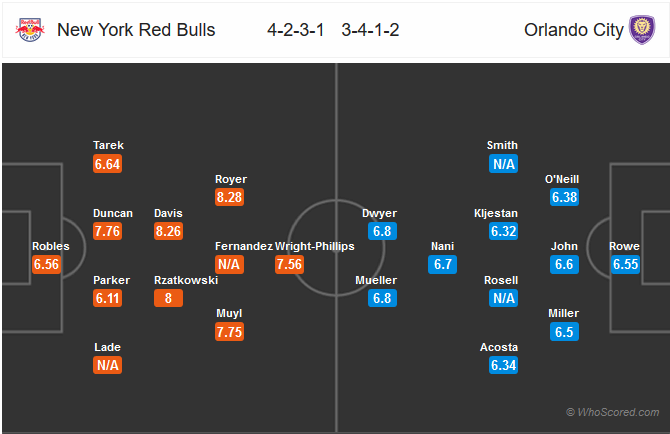Click Smith's N/A rating badge
The image size is (670, 434).
pyautogui.click(x=503, y=164)
